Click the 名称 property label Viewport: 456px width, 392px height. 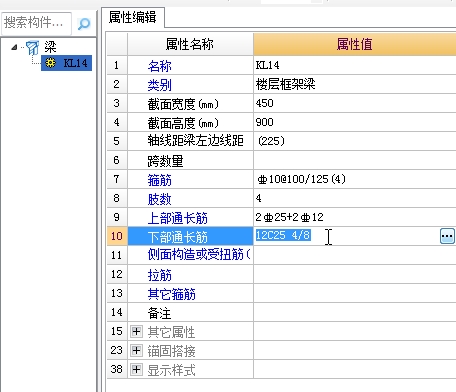click(x=160, y=66)
